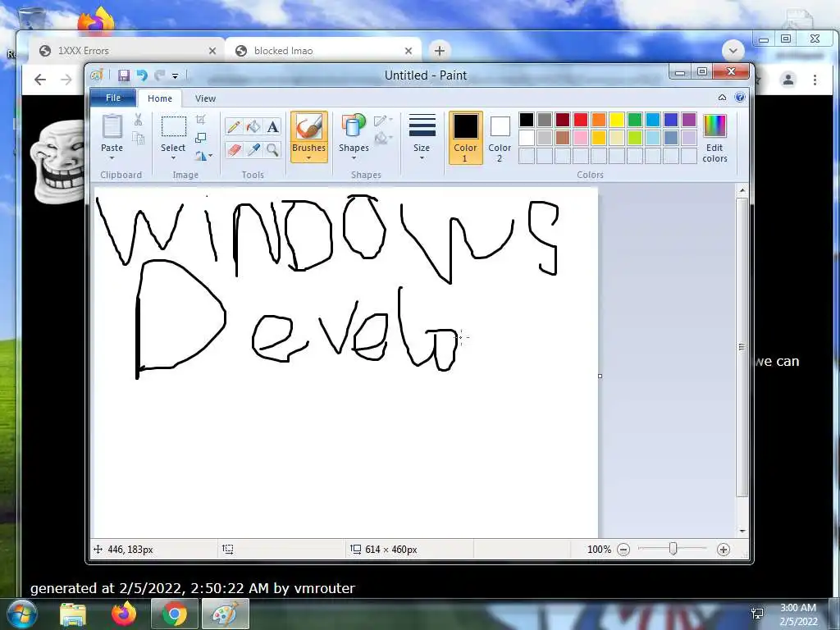
Task: Click the Select rectangle icon
Action: [x=174, y=126]
